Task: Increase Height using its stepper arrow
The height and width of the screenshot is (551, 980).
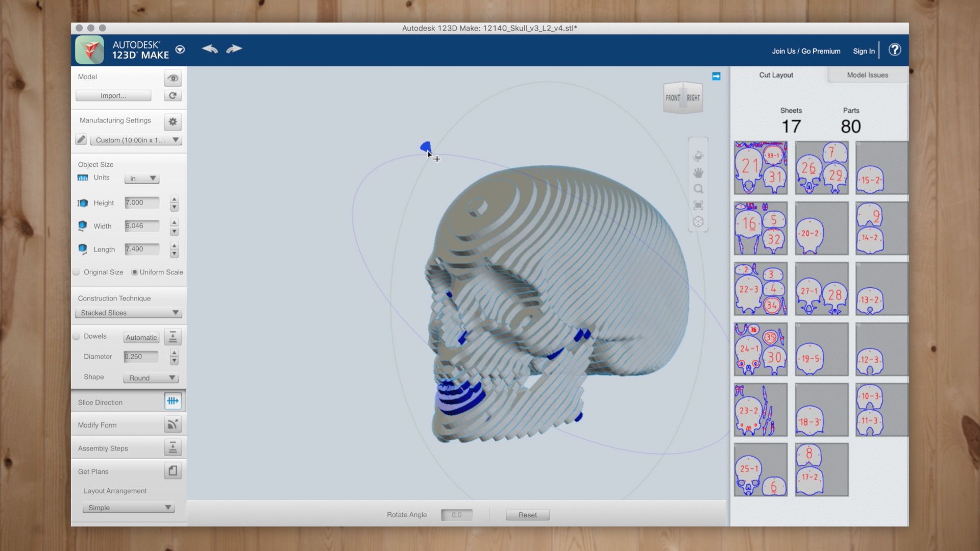Action: (174, 200)
